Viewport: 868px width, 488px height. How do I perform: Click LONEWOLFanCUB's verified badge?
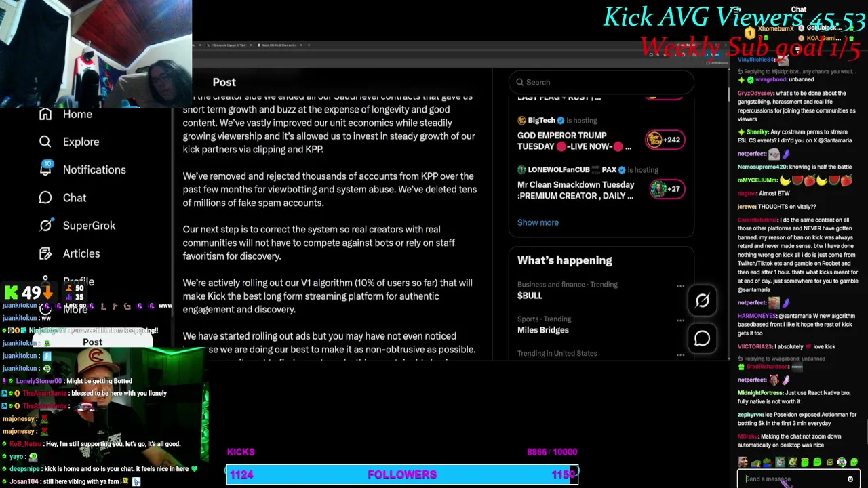(x=623, y=169)
